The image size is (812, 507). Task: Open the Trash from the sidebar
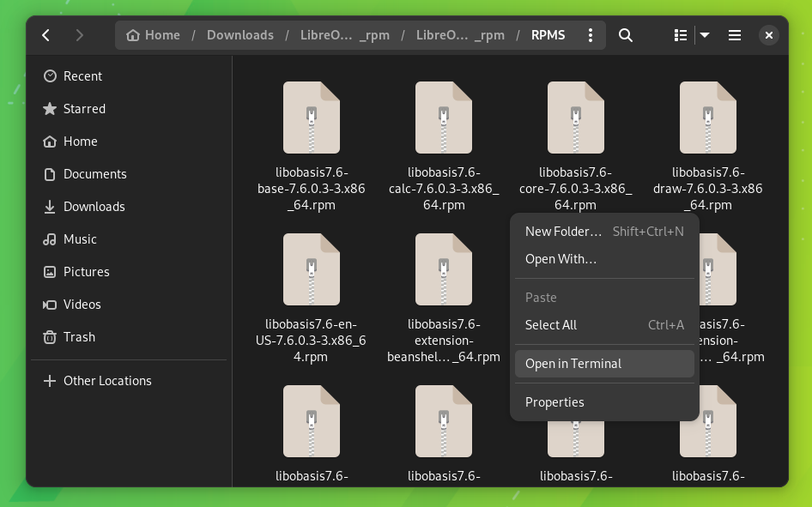click(80, 337)
